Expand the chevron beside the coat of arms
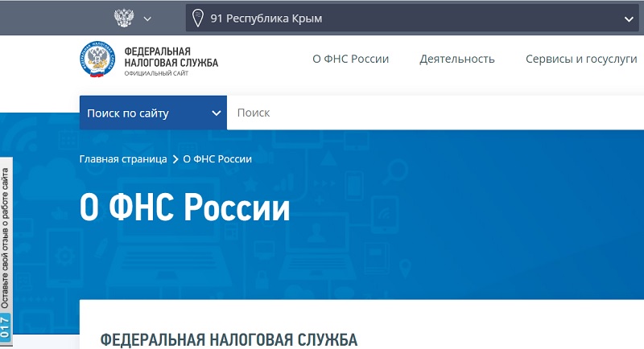 tap(147, 18)
